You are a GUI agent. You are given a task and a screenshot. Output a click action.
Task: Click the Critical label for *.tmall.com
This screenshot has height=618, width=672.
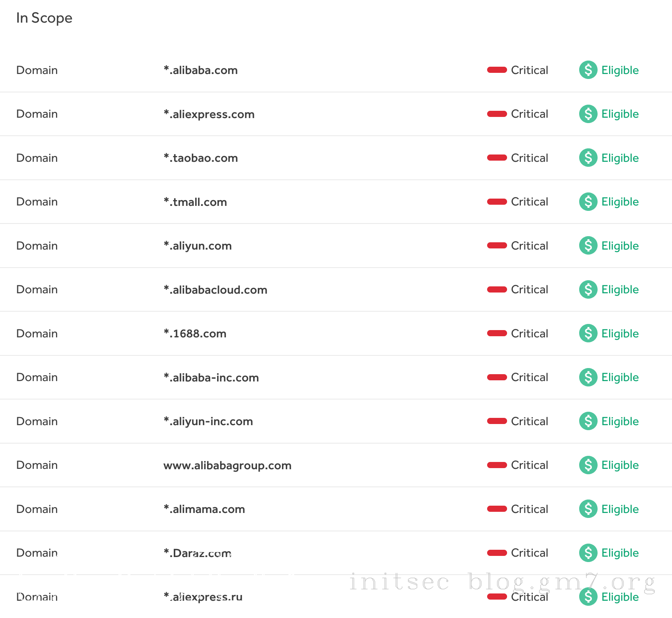coord(529,202)
